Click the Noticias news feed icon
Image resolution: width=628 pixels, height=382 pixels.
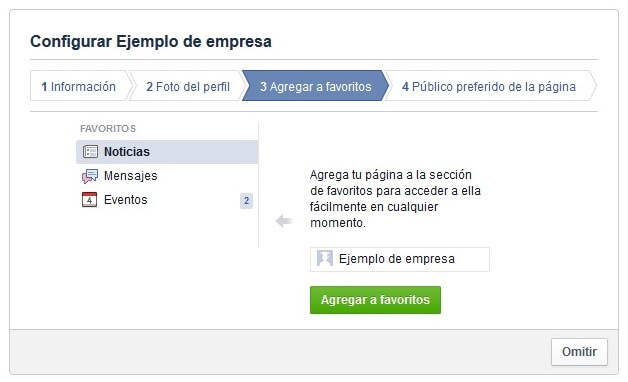(90, 152)
